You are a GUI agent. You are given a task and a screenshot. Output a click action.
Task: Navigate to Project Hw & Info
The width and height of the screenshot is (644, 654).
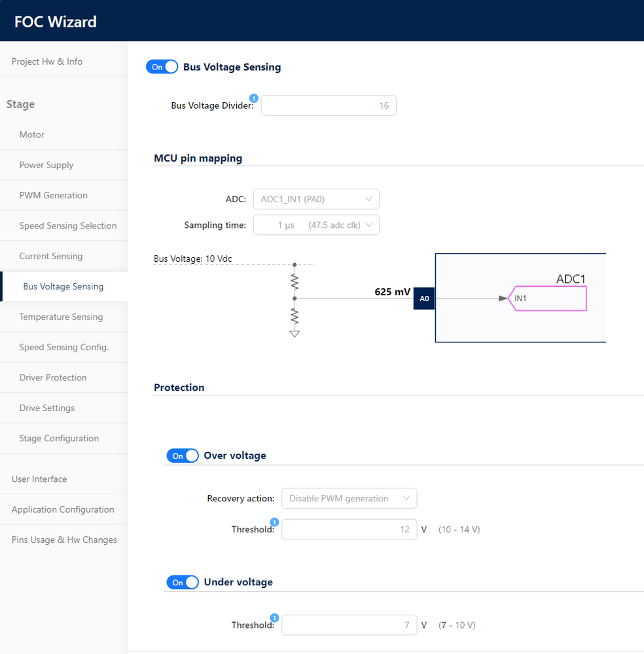[x=47, y=62]
